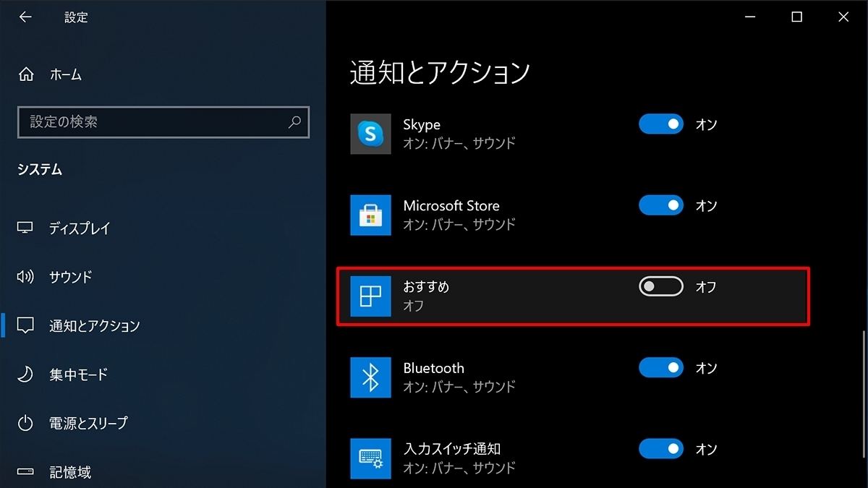Click the 電源とスリープ power icon
The width and height of the screenshot is (868, 488).
[25, 423]
